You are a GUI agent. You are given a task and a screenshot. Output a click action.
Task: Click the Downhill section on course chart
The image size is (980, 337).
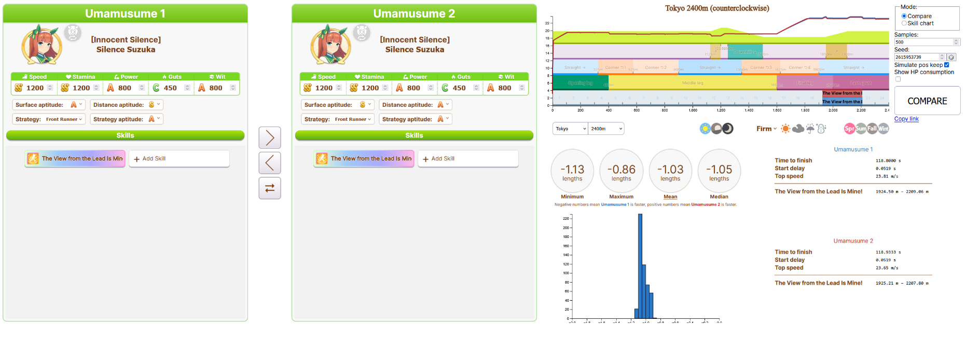(744, 52)
